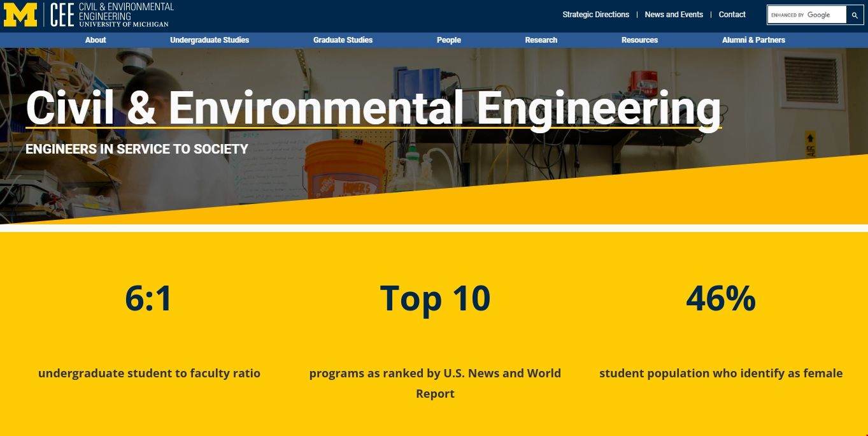868x436 pixels.
Task: Open the About menu
Action: click(96, 40)
